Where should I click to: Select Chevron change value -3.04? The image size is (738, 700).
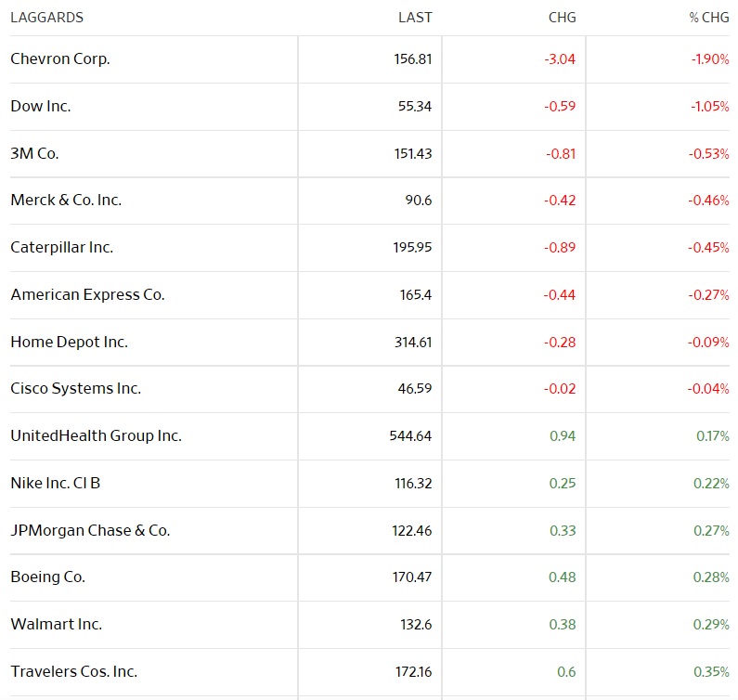pos(560,59)
